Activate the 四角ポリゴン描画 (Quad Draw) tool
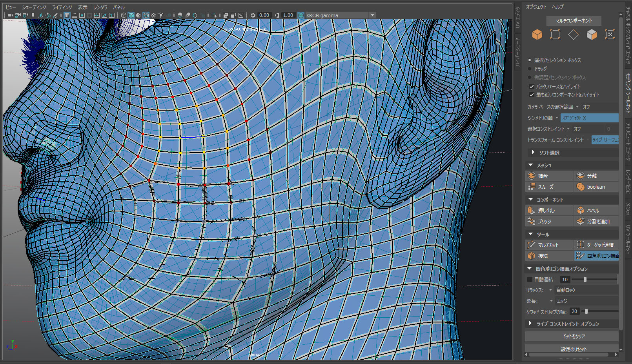632x364 pixels. tap(596, 256)
